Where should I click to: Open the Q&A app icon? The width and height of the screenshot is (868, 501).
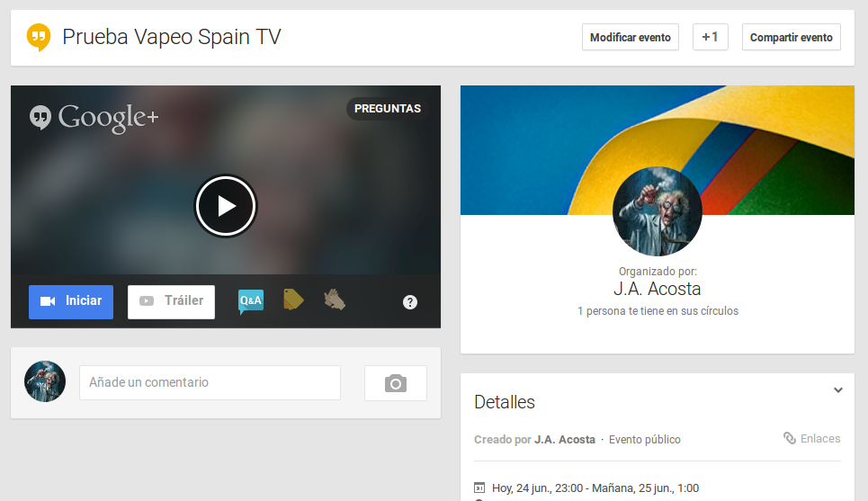pyautogui.click(x=251, y=301)
